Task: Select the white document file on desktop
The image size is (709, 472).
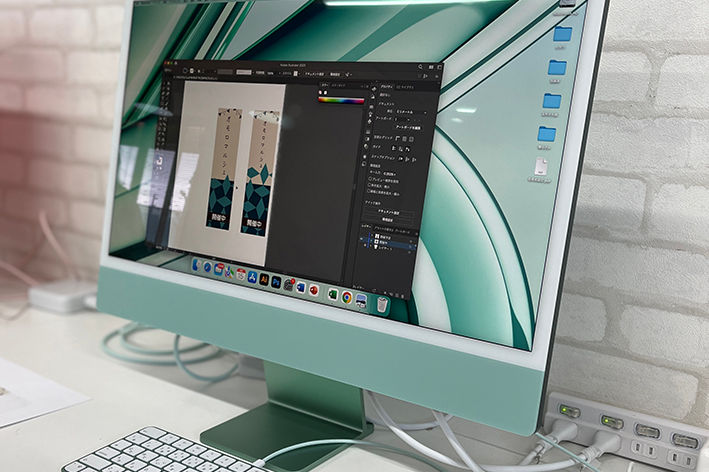Action: (x=541, y=167)
